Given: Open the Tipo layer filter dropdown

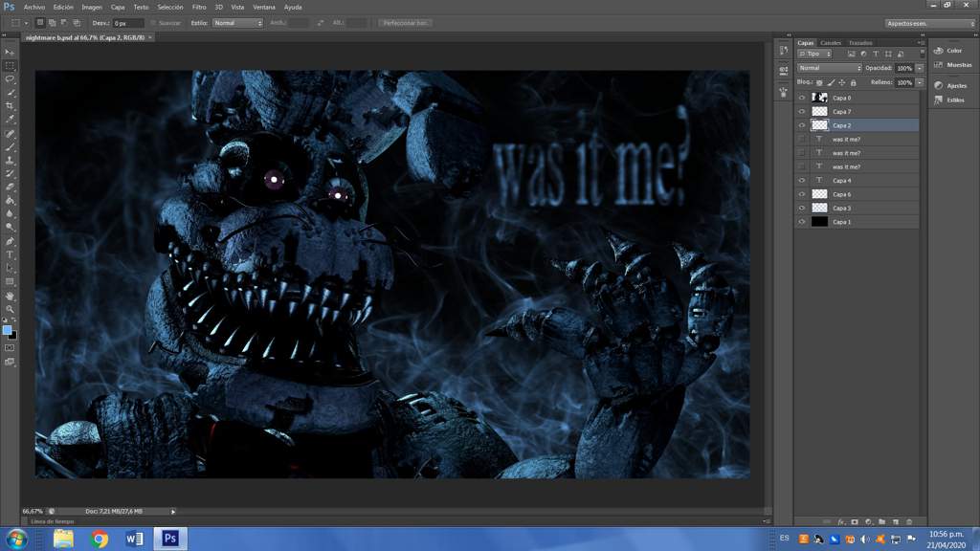Looking at the screenshot, I should pyautogui.click(x=815, y=55).
